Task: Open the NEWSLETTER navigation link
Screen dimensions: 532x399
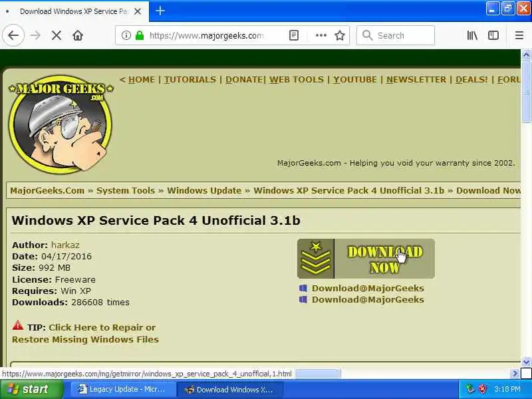Action: pyautogui.click(x=416, y=79)
